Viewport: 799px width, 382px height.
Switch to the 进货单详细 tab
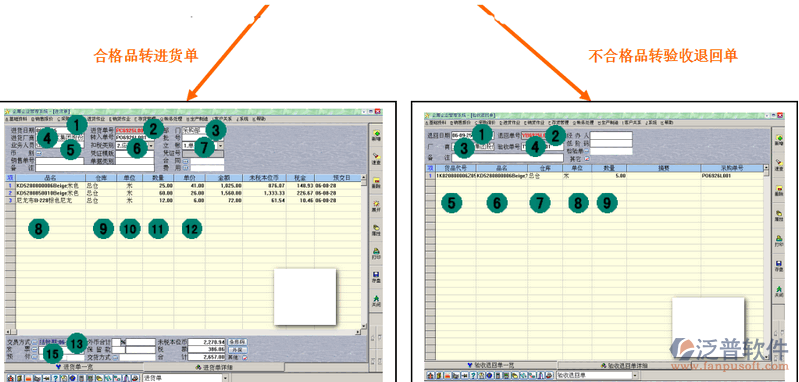[214, 367]
